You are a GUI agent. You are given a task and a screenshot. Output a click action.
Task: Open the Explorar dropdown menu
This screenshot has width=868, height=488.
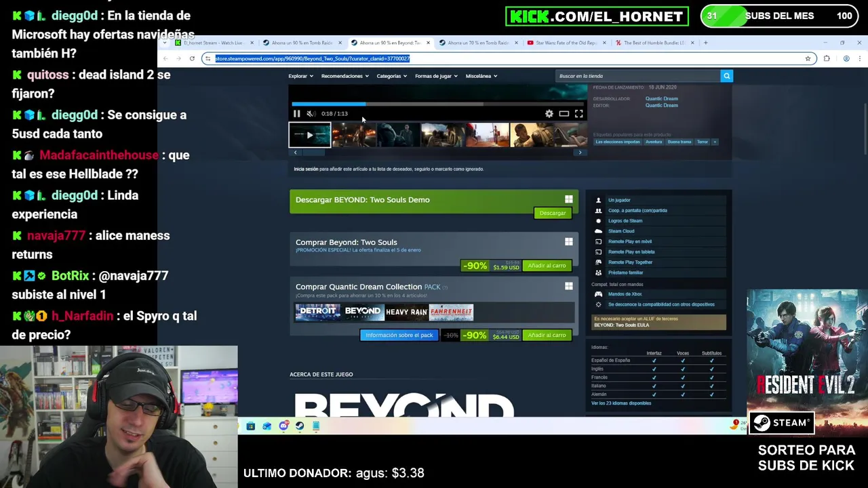coord(300,76)
